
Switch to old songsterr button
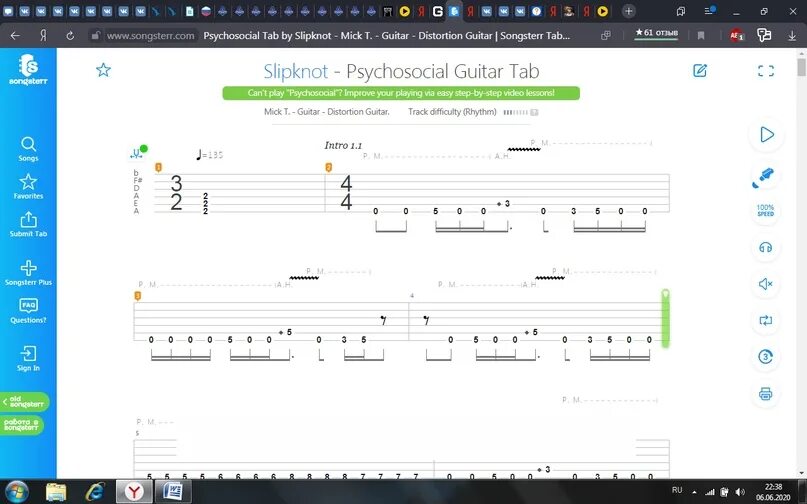(25, 402)
